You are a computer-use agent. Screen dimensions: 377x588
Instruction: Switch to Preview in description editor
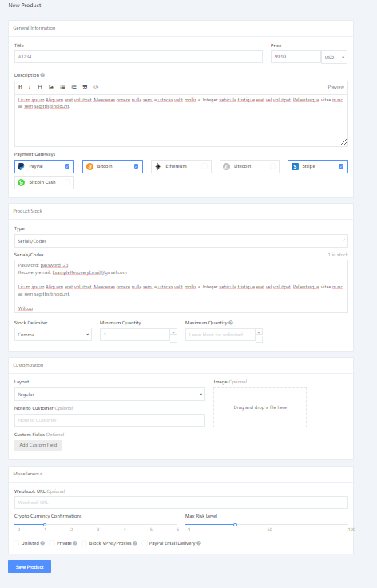point(335,87)
